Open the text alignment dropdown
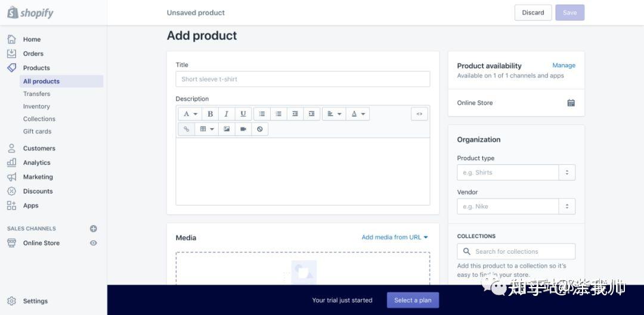This screenshot has height=315, width=644. (x=335, y=114)
